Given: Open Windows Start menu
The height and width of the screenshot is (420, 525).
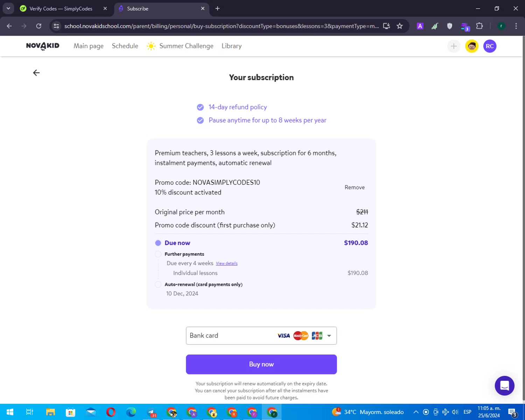Looking at the screenshot, I should click(10, 412).
